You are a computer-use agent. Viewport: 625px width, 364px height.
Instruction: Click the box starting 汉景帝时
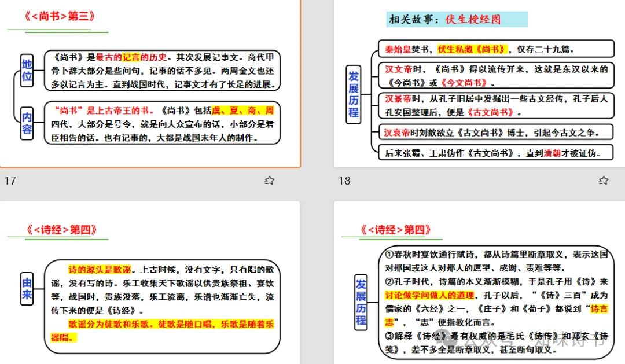click(x=497, y=106)
